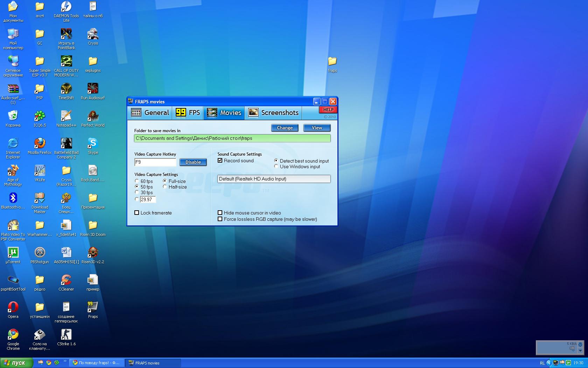Viewport: 588px width, 368px height.
Task: Enable Hide mouse cursor in video
Action: 220,213
